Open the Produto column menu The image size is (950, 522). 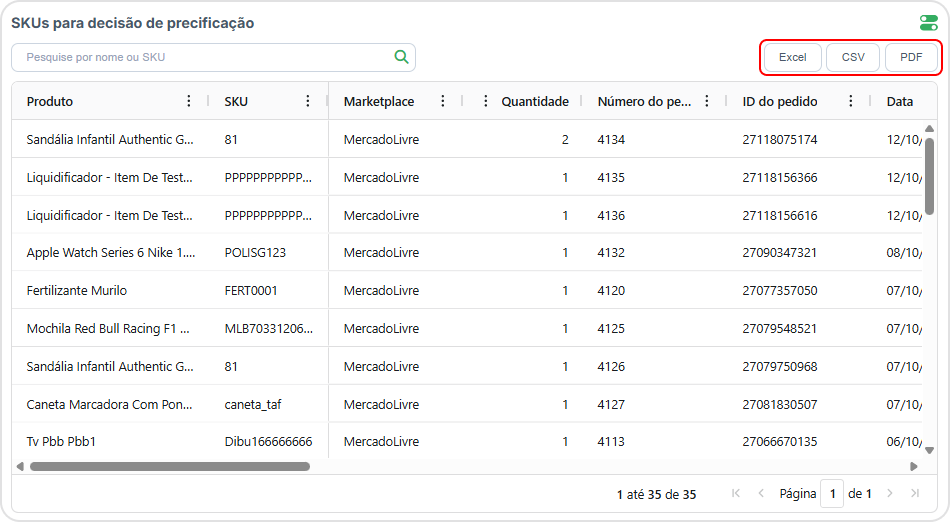pyautogui.click(x=189, y=101)
